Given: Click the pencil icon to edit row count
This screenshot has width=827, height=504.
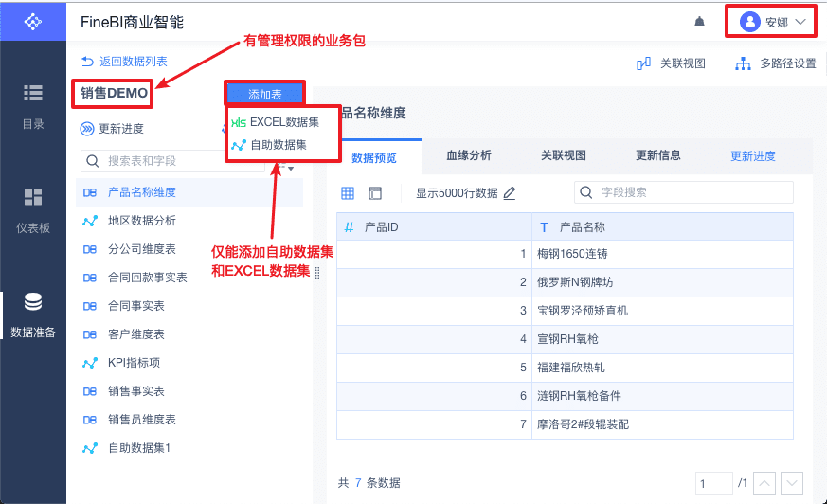Looking at the screenshot, I should point(510,193).
